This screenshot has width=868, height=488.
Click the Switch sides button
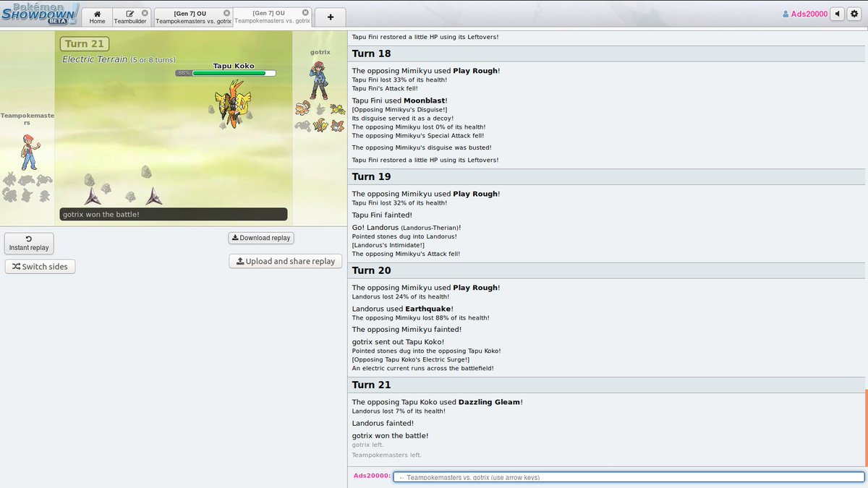[x=40, y=266]
